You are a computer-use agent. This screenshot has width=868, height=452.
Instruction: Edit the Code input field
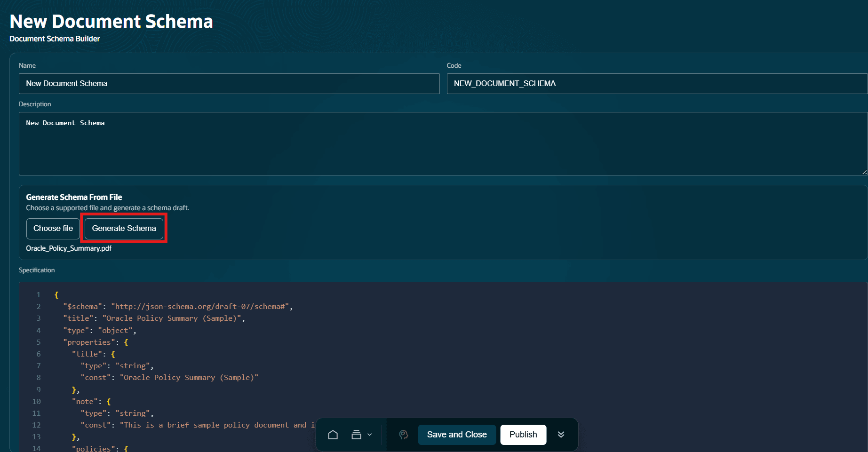point(657,84)
